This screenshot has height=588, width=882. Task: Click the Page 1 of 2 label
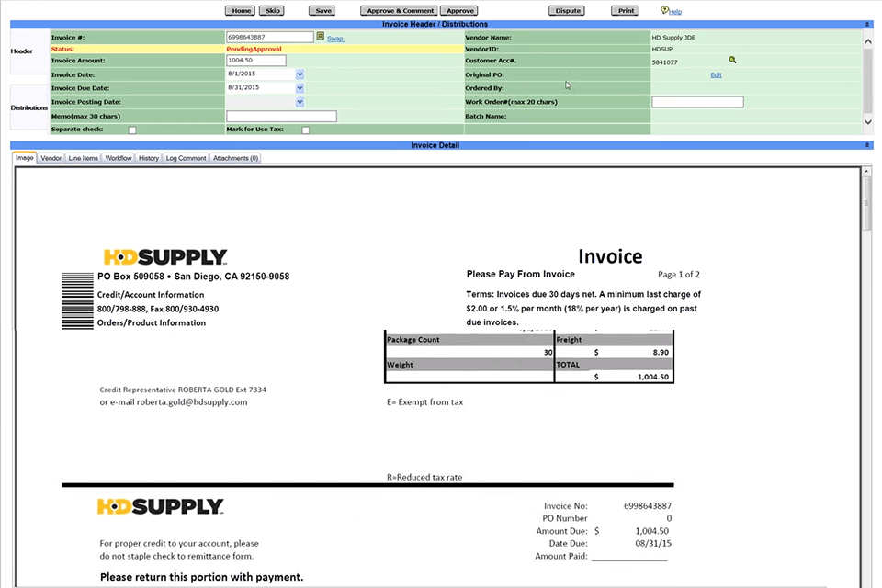click(679, 275)
